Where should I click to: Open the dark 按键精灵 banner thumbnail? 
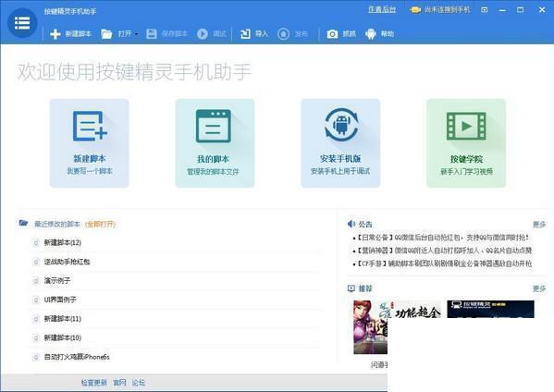point(490,310)
